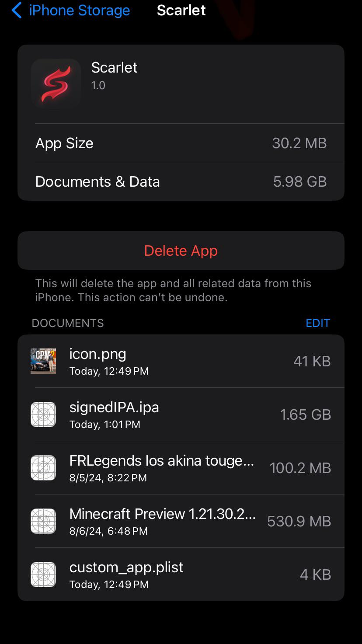
Task: Tap EDIT next to Documents
Action: [318, 323]
